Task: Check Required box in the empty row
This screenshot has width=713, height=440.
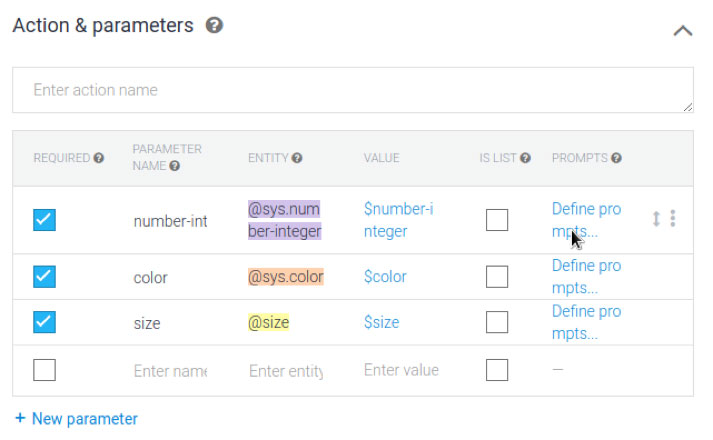Action: (x=45, y=370)
